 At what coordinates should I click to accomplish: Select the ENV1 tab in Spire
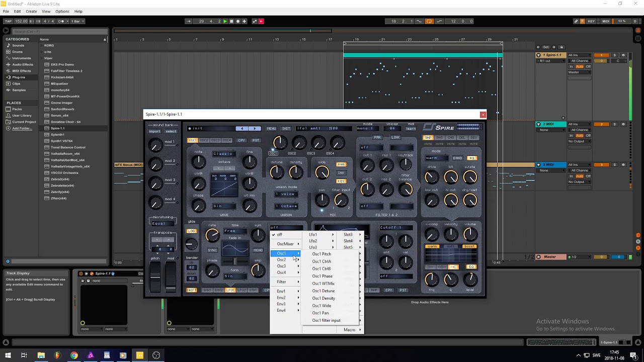point(207,290)
